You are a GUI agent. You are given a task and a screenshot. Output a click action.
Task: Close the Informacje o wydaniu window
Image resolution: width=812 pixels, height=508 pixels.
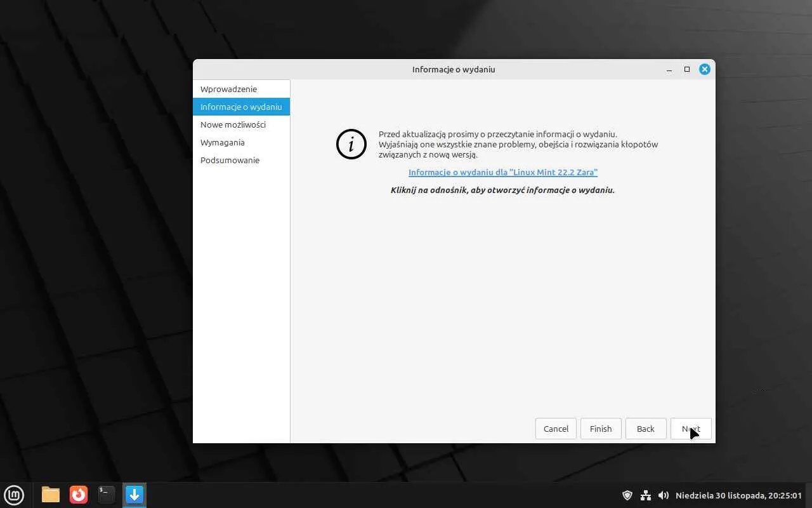704,69
